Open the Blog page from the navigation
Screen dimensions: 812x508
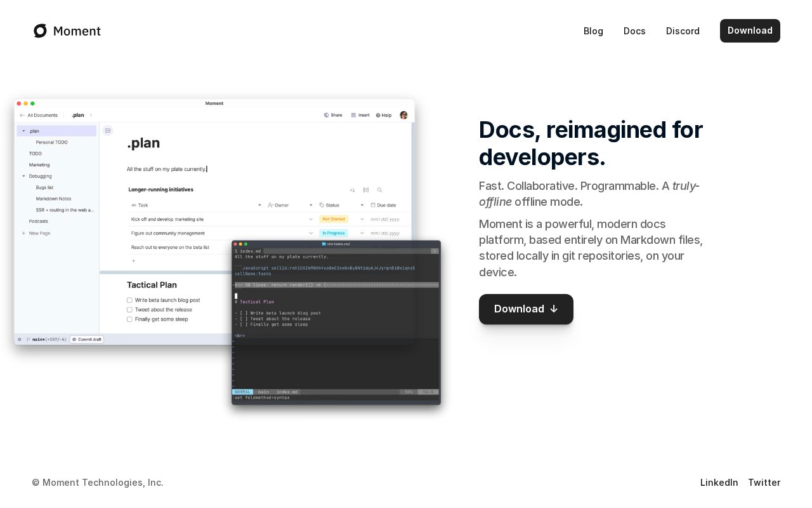pos(593,31)
